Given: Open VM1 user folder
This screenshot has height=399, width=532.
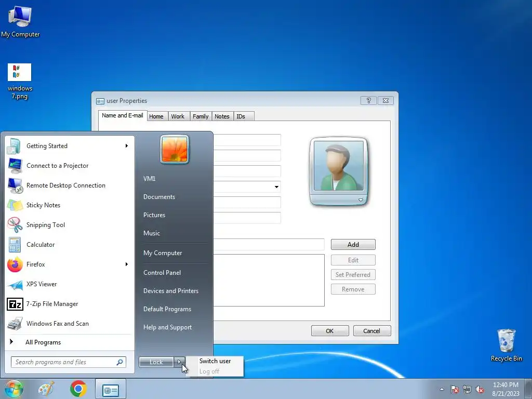Looking at the screenshot, I should pyautogui.click(x=149, y=179).
